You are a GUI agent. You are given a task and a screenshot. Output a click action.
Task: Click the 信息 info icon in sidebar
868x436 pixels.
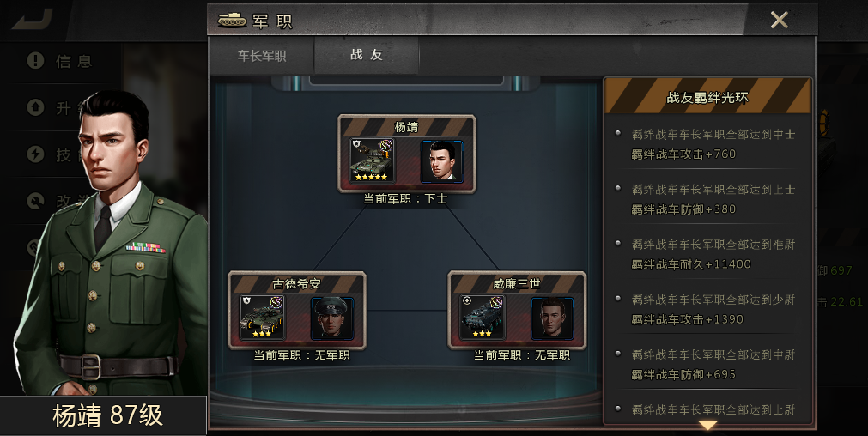click(35, 60)
